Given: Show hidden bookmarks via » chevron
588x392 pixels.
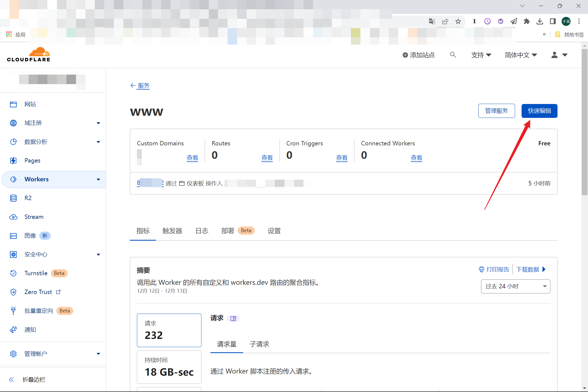Looking at the screenshot, I should [544, 34].
